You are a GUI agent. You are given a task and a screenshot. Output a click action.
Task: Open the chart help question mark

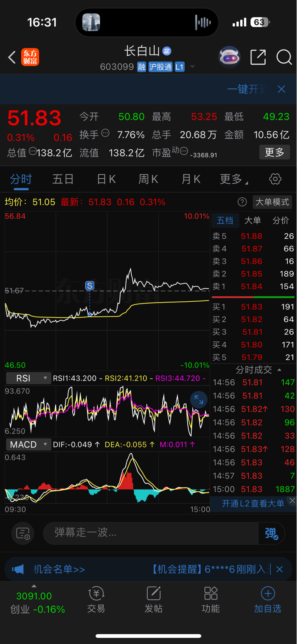242,202
